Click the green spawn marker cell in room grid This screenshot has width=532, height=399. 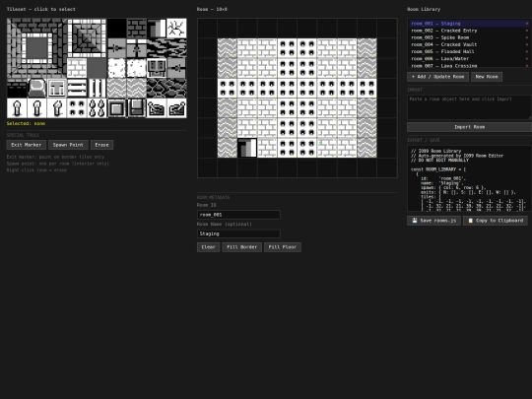[327, 148]
